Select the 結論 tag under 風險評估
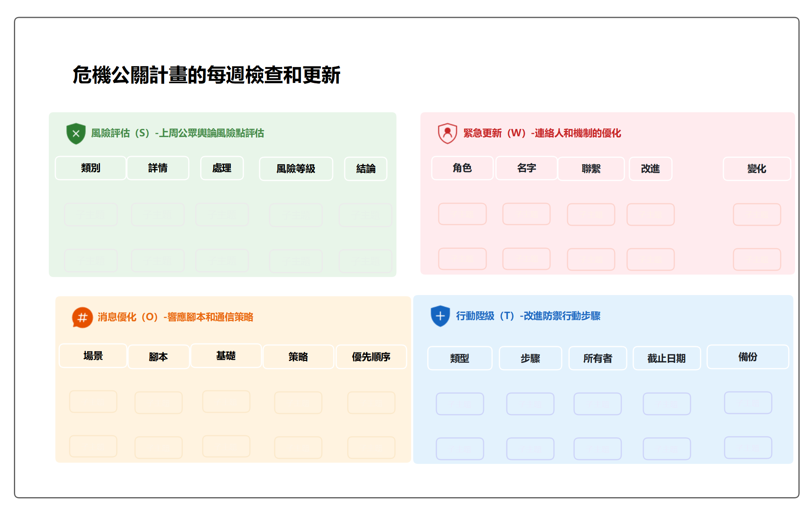This screenshot has width=812, height=515. coord(366,168)
